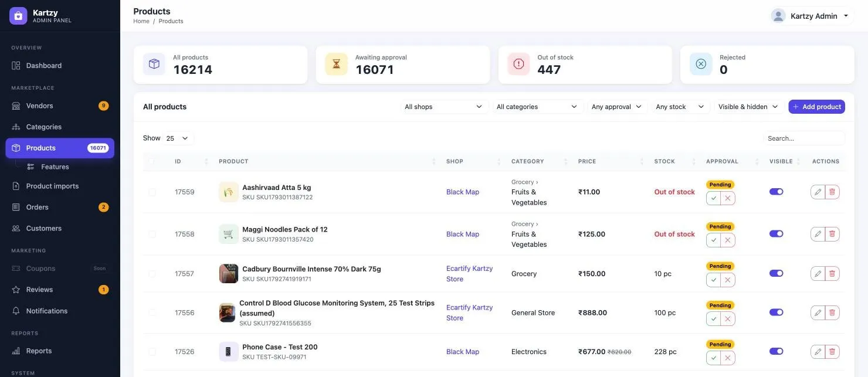Approve Control D Blood Glucose product

pos(713,319)
